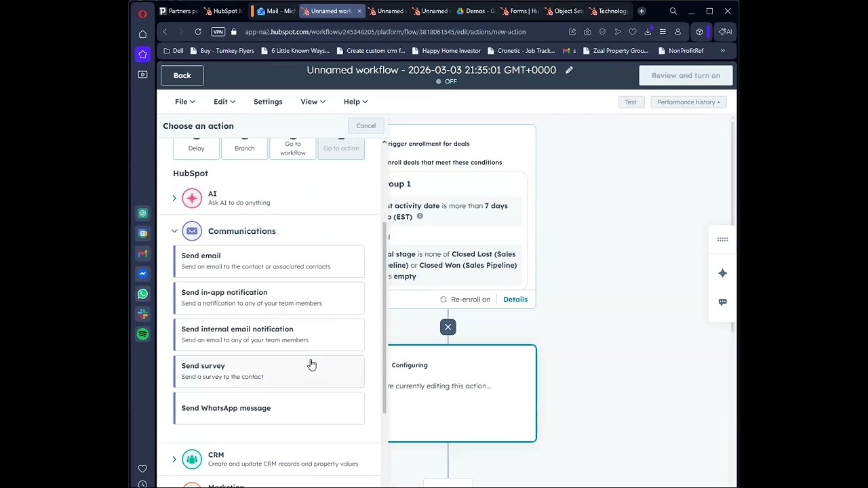The image size is (868, 488).
Task: Select Send WhatsApp message action
Action: (269, 408)
